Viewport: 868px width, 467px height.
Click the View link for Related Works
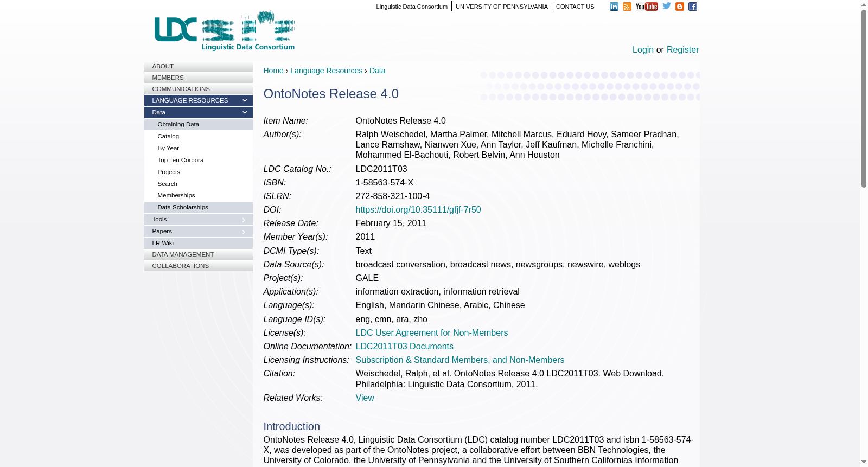365,398
